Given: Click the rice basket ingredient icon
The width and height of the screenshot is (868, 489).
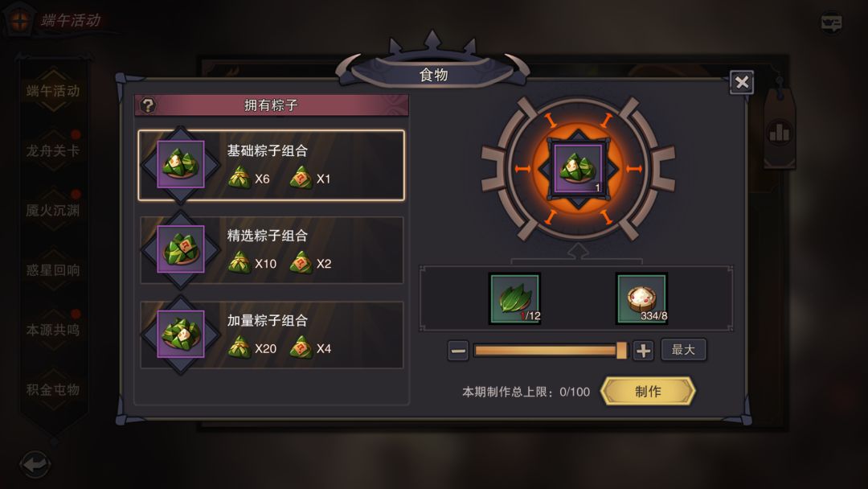Looking at the screenshot, I should (x=641, y=298).
